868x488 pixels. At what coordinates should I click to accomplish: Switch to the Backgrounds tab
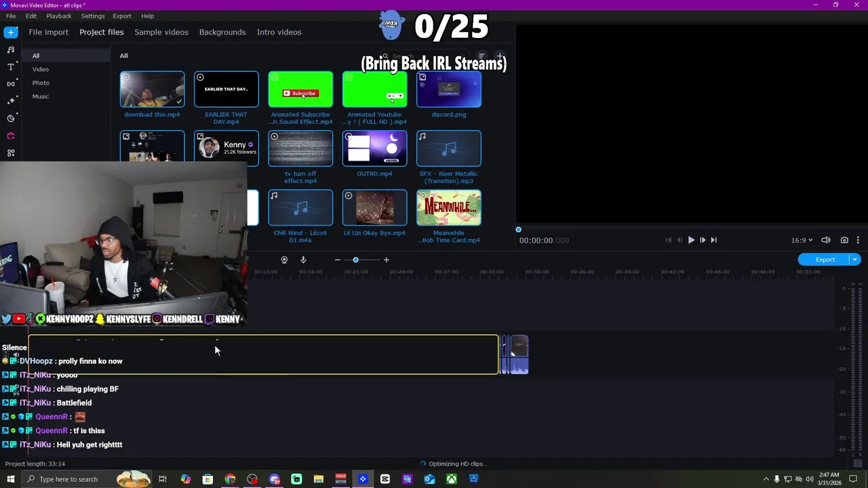[222, 32]
